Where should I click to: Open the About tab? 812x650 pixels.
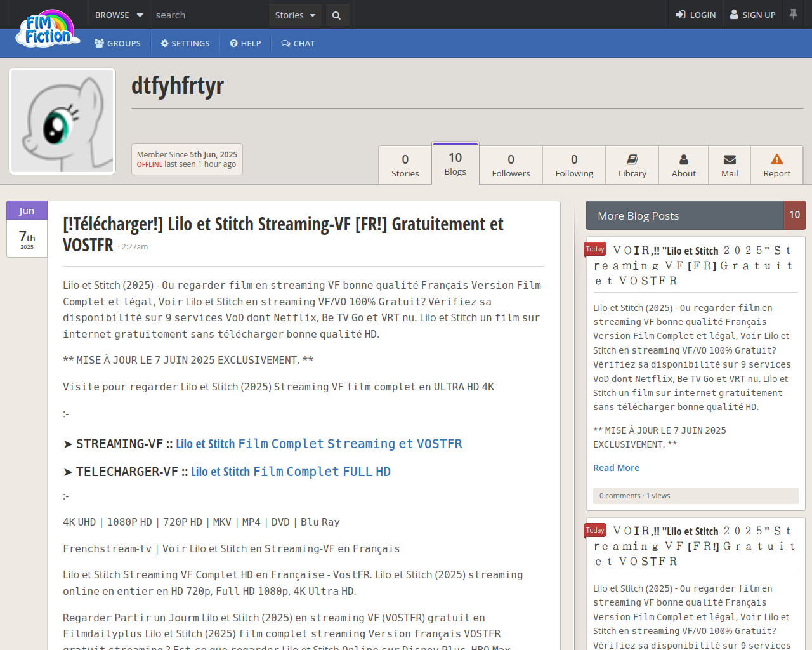(684, 165)
